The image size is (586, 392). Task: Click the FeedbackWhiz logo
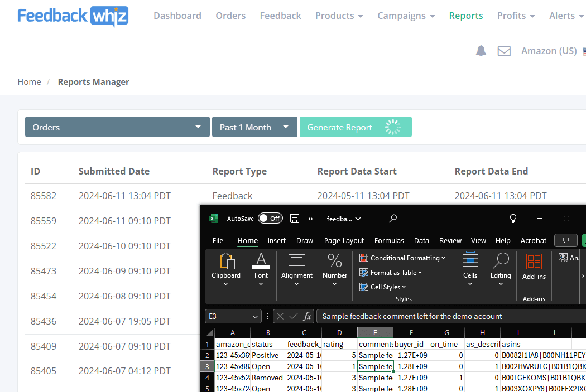point(73,16)
